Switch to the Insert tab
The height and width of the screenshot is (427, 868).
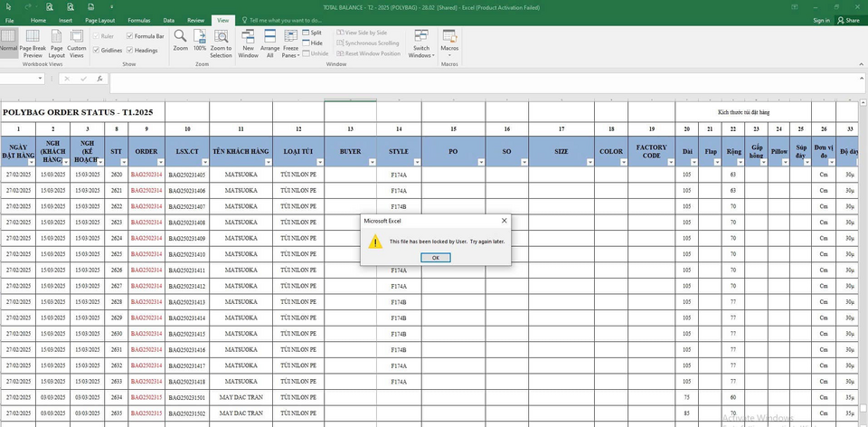pos(65,21)
